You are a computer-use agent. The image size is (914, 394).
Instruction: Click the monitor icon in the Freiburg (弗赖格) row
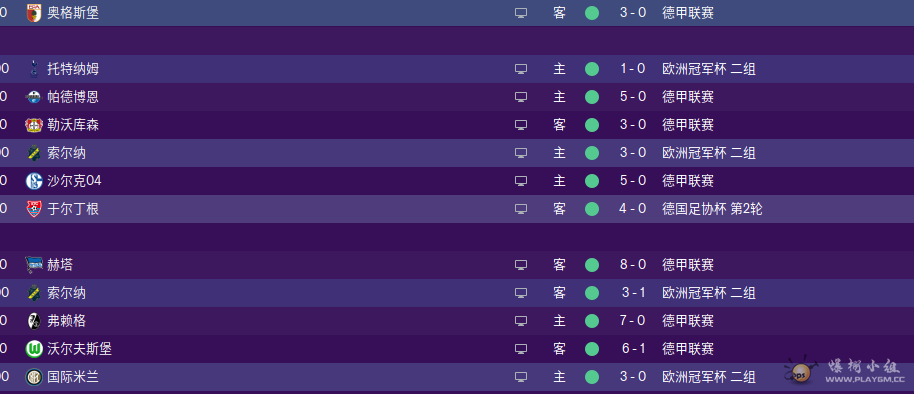click(x=521, y=321)
